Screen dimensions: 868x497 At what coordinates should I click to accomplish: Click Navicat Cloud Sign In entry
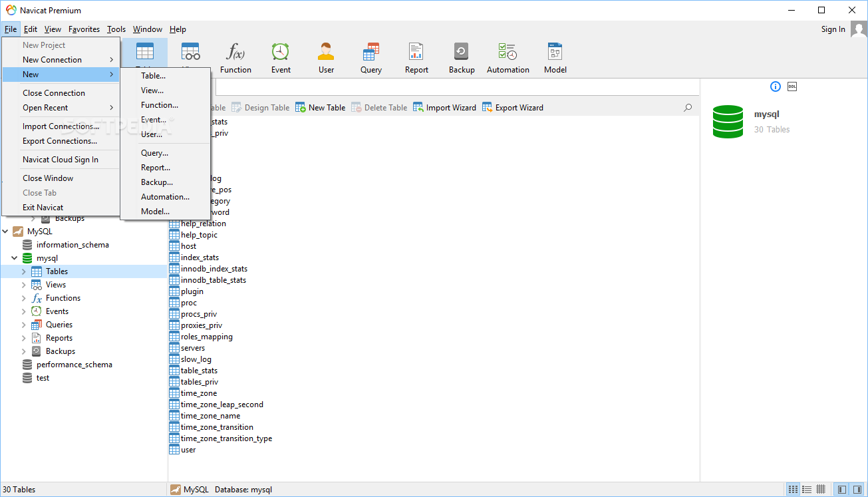(61, 160)
